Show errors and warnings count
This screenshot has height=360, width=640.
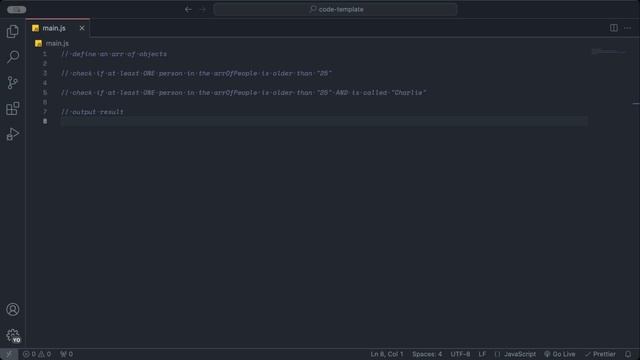click(x=37, y=354)
